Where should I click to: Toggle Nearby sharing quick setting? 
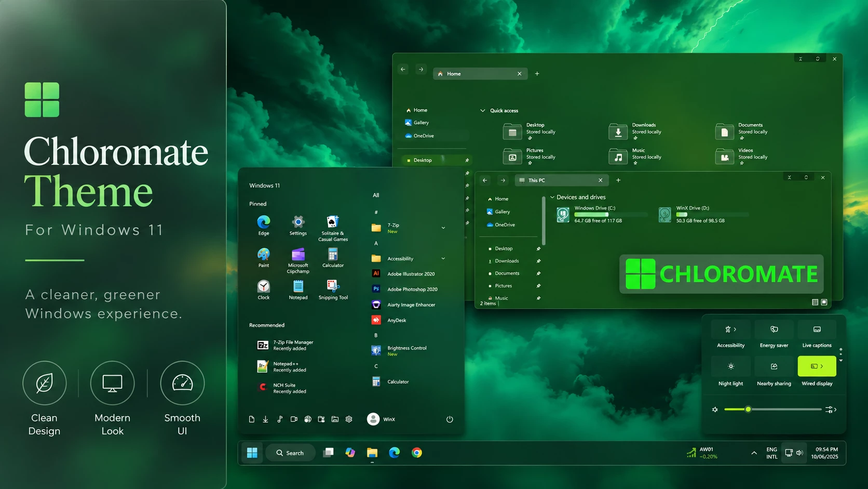pyautogui.click(x=774, y=366)
